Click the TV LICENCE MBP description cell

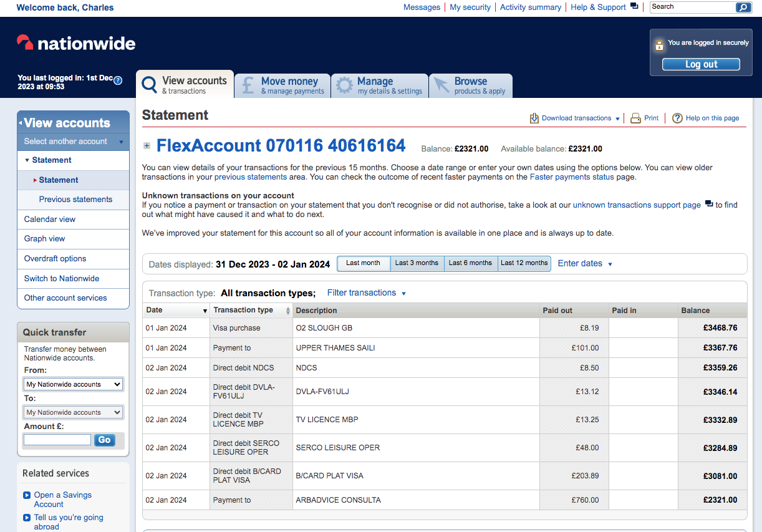pos(416,420)
